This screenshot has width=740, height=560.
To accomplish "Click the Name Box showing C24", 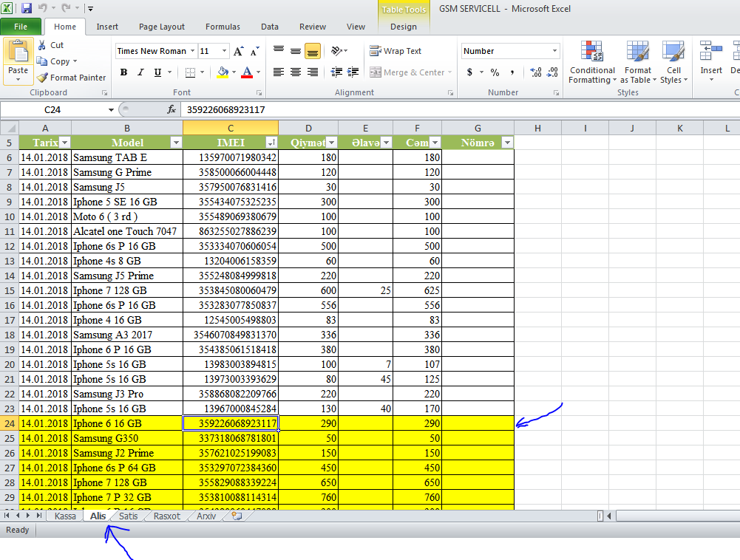I will click(52, 110).
